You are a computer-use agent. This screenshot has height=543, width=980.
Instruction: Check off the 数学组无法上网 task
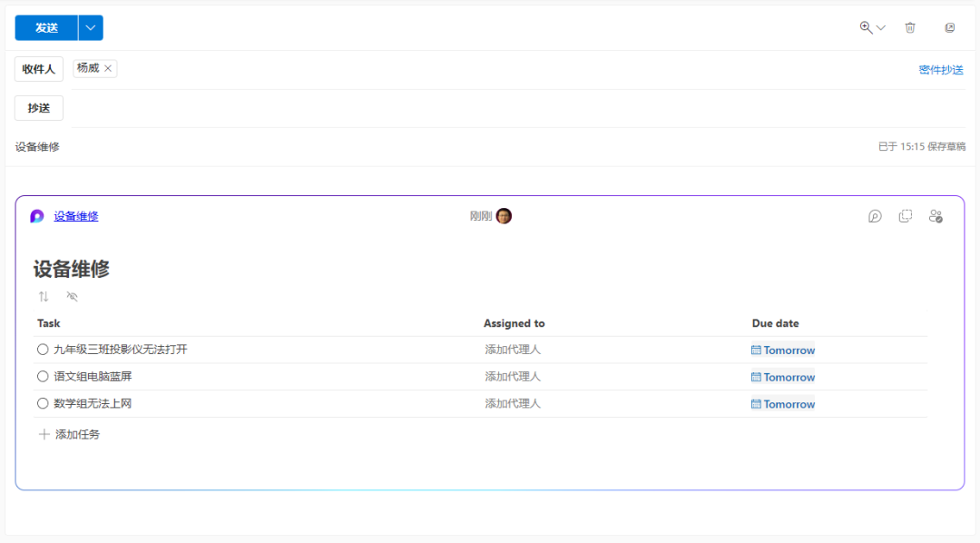[43, 402]
